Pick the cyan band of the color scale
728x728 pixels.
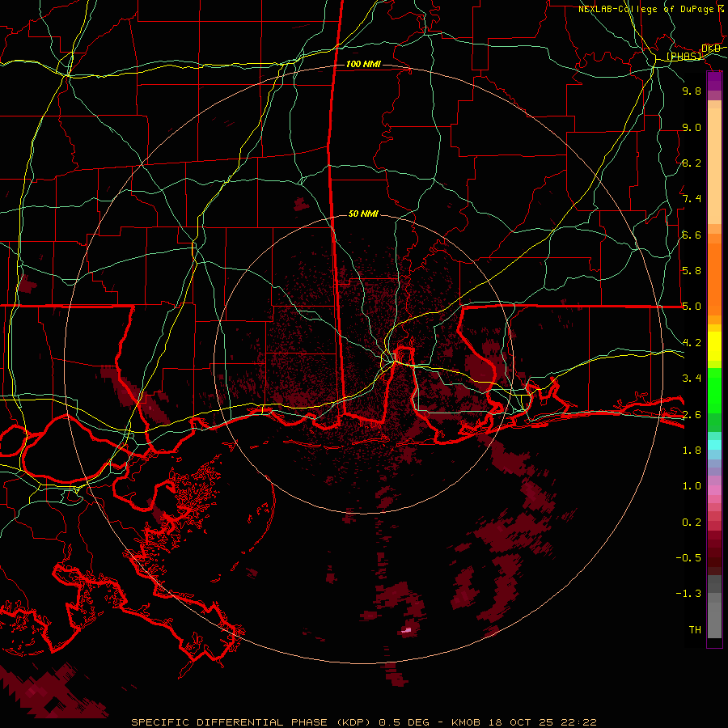click(714, 445)
